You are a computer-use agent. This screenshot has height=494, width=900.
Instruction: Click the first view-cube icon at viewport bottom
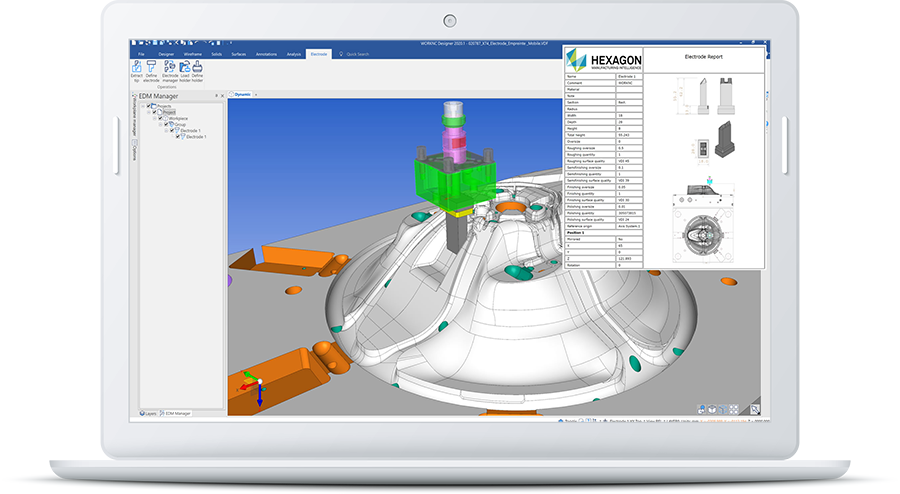(701, 409)
